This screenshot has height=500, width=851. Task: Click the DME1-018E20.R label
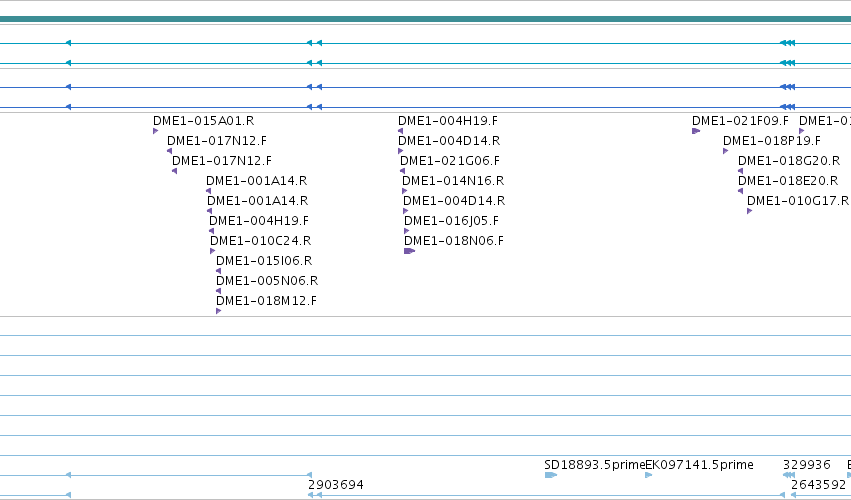pos(788,181)
